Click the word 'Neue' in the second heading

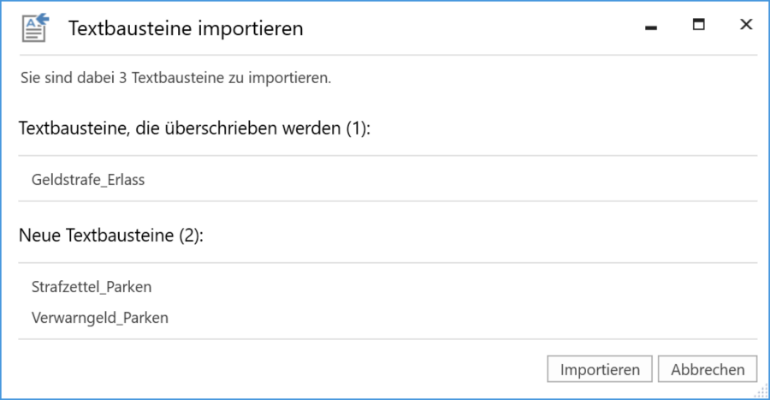(40, 236)
